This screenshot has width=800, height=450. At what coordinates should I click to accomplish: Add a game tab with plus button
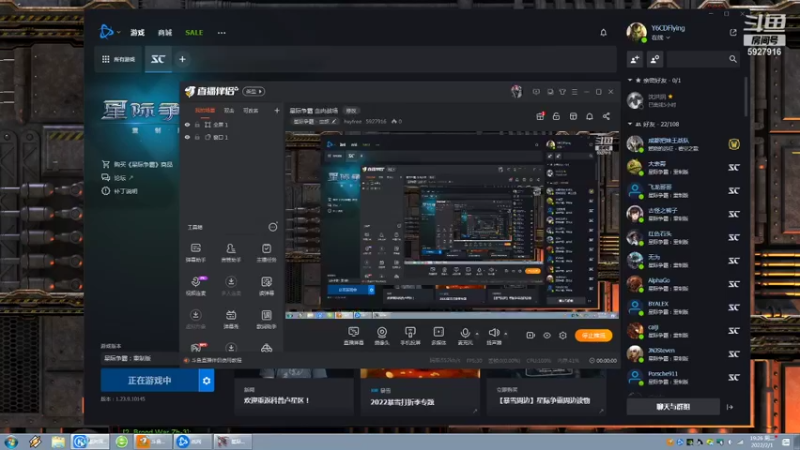pyautogui.click(x=182, y=59)
